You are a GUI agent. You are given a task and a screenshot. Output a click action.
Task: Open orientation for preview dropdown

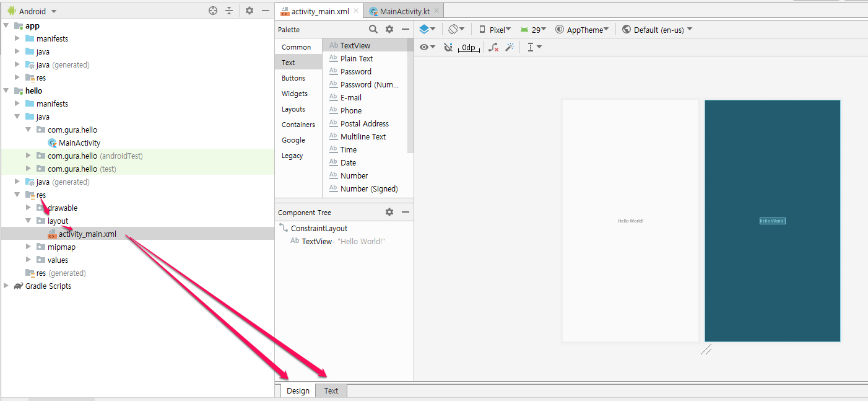pyautogui.click(x=457, y=29)
